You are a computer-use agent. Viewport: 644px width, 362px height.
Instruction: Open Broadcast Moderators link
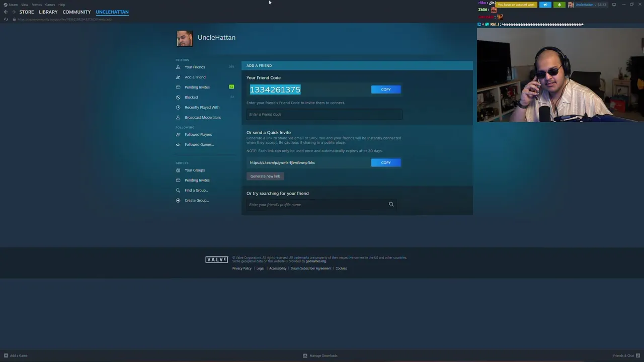pyautogui.click(x=203, y=117)
